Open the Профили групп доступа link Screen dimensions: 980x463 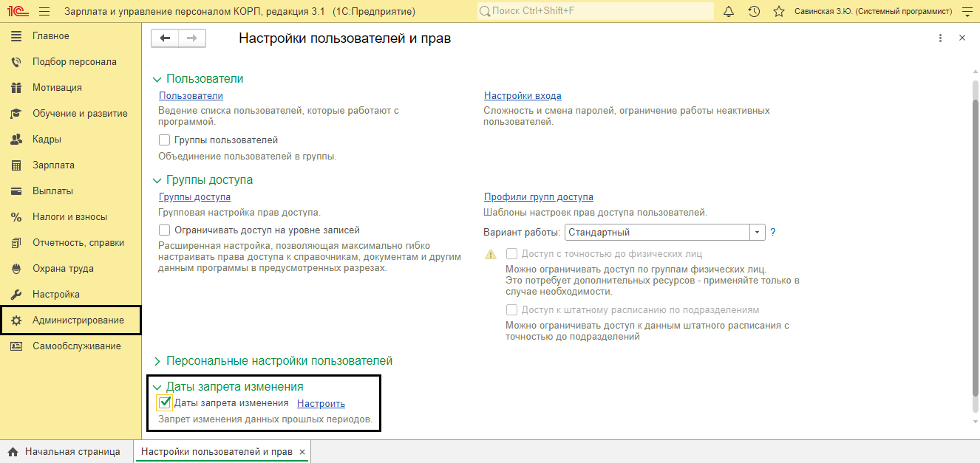pos(539,197)
